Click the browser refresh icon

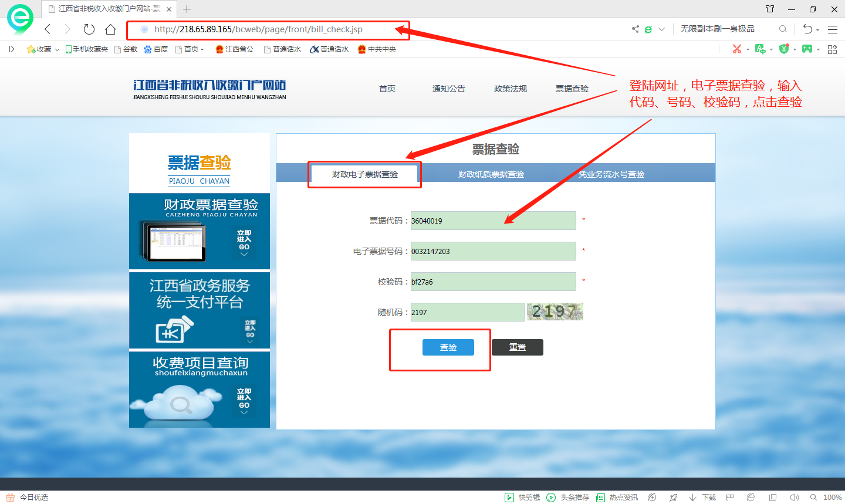tap(89, 29)
